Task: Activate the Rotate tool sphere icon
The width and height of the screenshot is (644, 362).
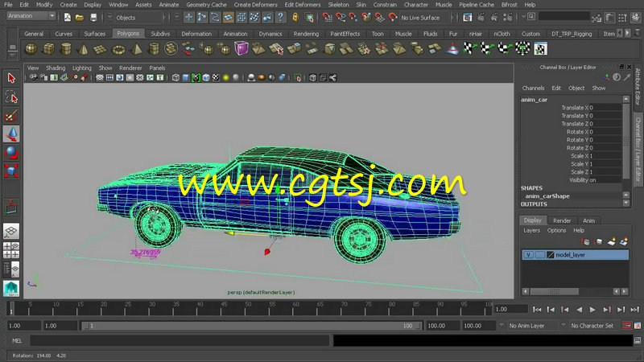Action: click(x=11, y=152)
